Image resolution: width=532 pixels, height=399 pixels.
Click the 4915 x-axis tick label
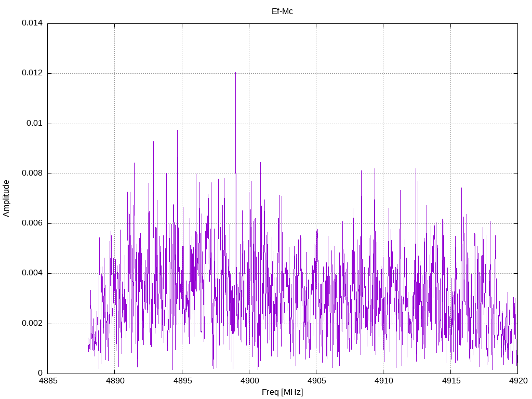[451, 381]
